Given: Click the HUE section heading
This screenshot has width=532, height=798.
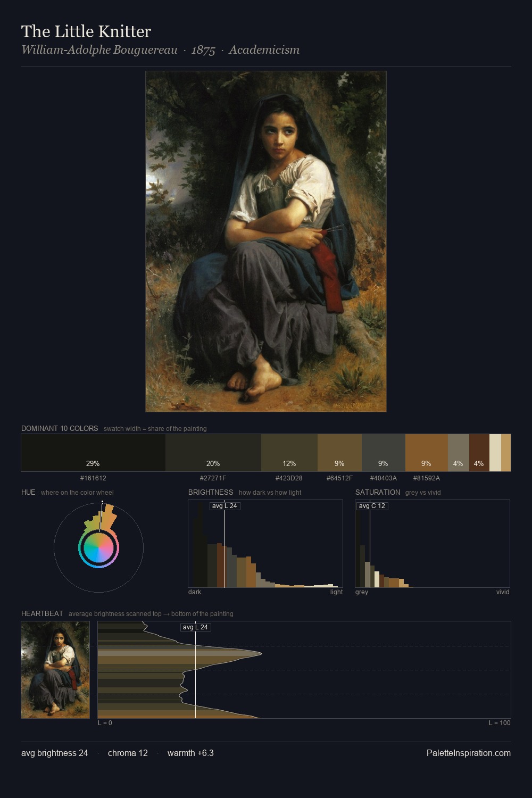Looking at the screenshot, I should click(28, 492).
